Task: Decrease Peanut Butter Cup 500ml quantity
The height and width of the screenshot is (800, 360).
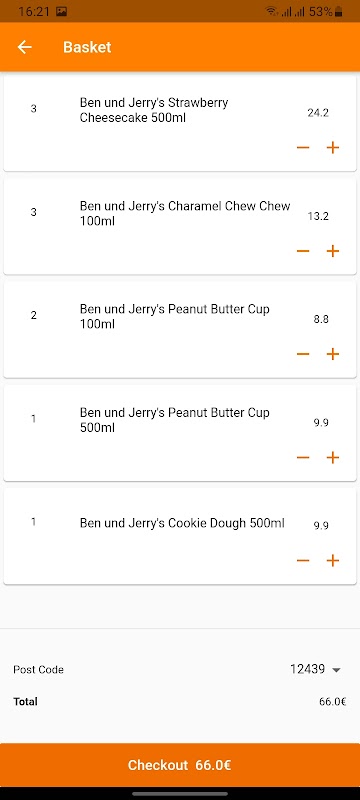Action: pyautogui.click(x=303, y=458)
